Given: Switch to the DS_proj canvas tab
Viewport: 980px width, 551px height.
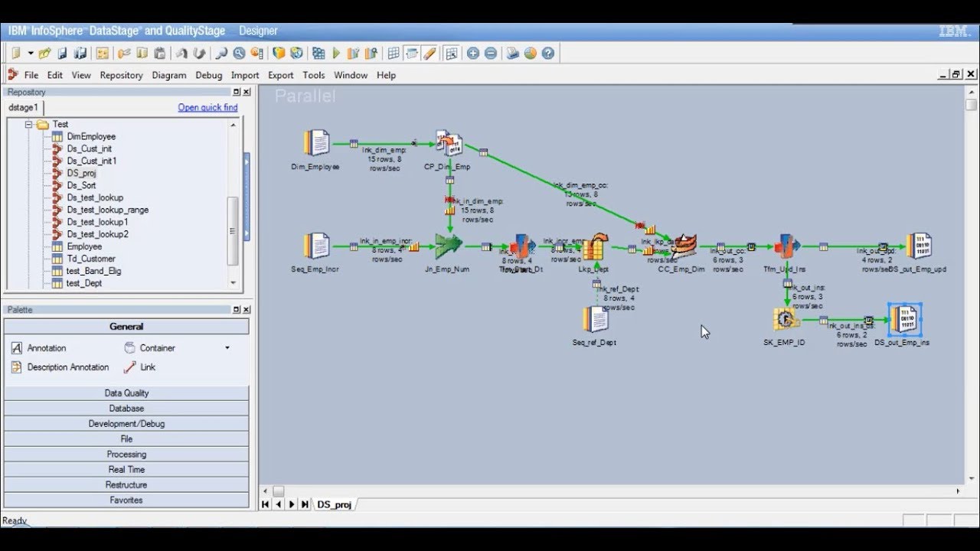Looking at the screenshot, I should 334,504.
